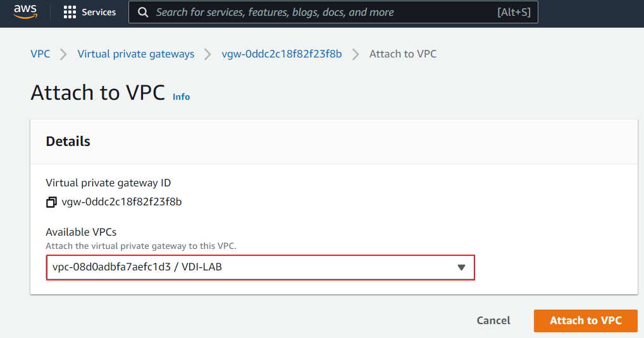Click the search magnifying glass icon
Screen dimensions: 644x338
tap(144, 13)
